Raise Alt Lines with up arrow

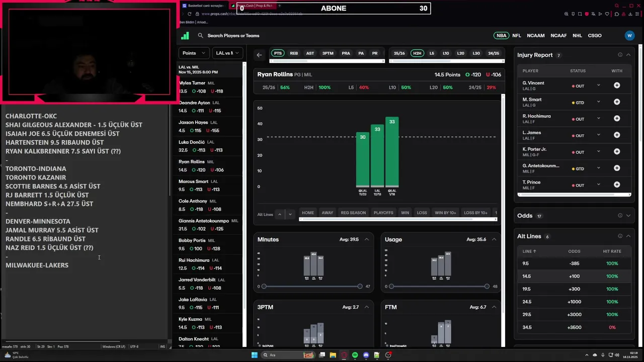tap(280, 214)
